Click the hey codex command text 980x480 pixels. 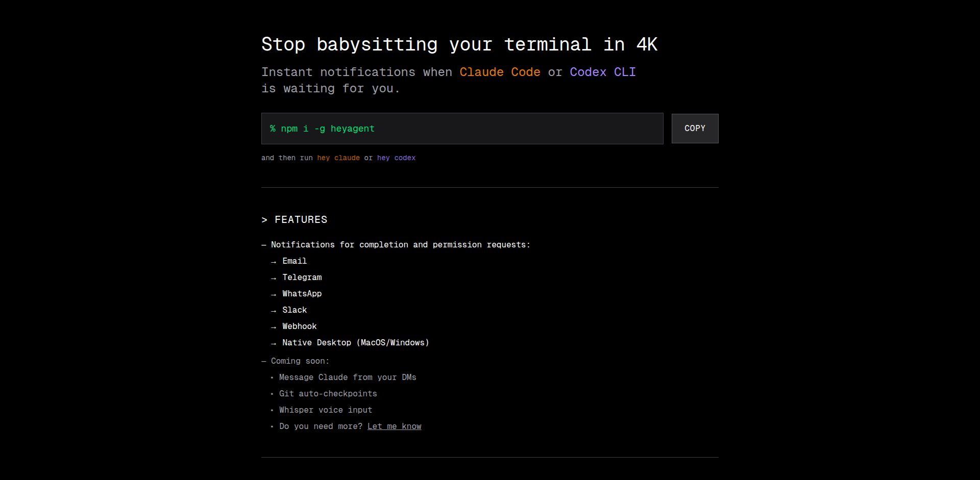coord(396,158)
